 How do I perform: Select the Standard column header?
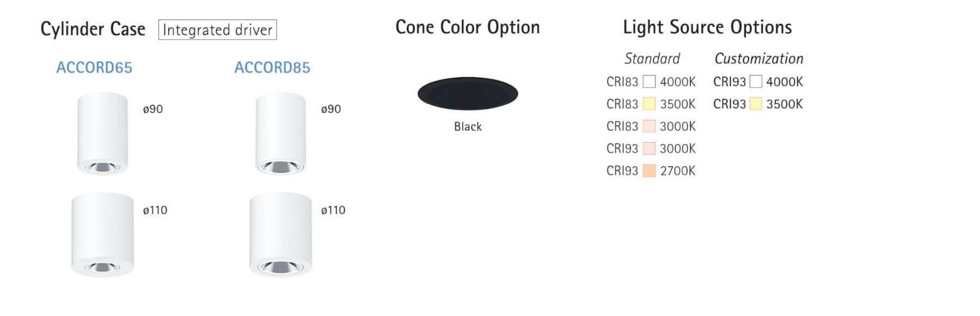652,58
